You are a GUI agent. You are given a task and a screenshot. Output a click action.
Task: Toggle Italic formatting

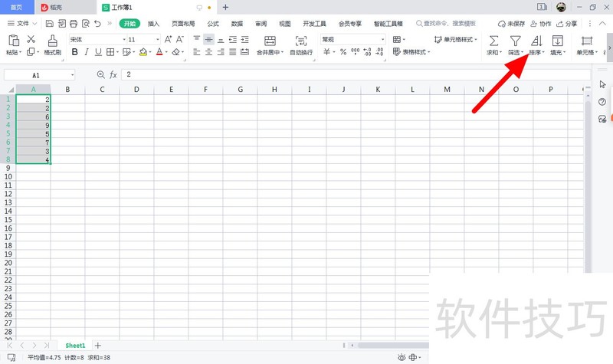(x=87, y=52)
